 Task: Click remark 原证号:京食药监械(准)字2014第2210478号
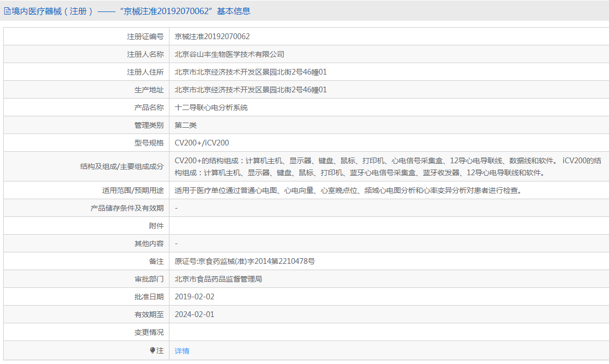pos(245,261)
